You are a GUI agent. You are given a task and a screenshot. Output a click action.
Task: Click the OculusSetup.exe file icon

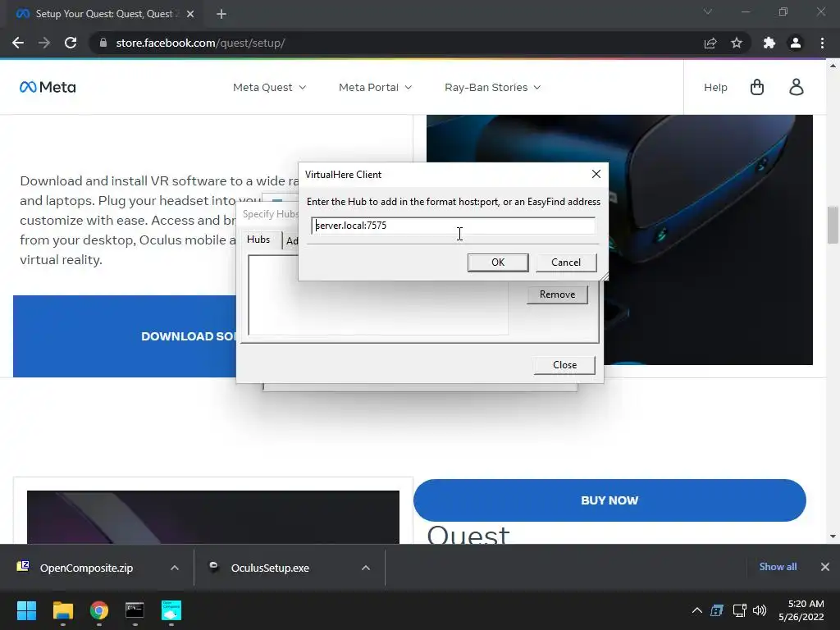(214, 566)
